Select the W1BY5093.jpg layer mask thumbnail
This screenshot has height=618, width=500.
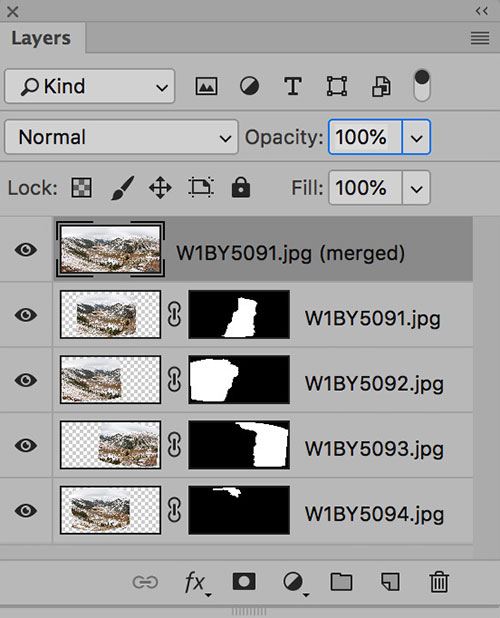pyautogui.click(x=239, y=445)
